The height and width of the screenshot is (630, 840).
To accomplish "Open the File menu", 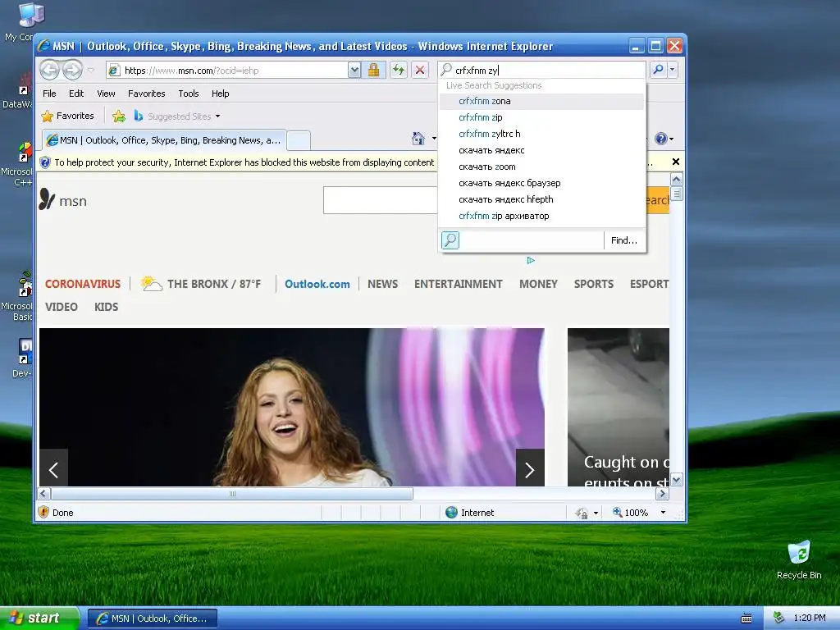I will coord(49,94).
